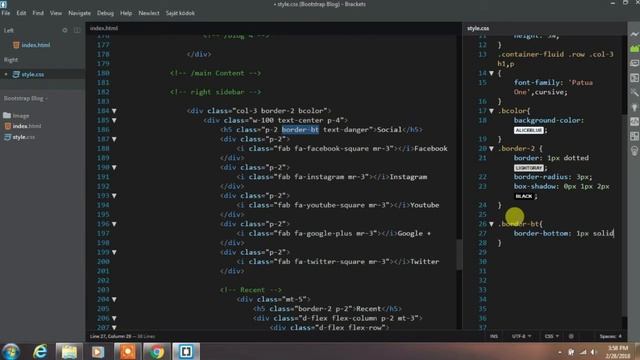Screen dimensions: 640x360
Task: Click the code tag icon in right toolbar
Action: (x=634, y=122)
